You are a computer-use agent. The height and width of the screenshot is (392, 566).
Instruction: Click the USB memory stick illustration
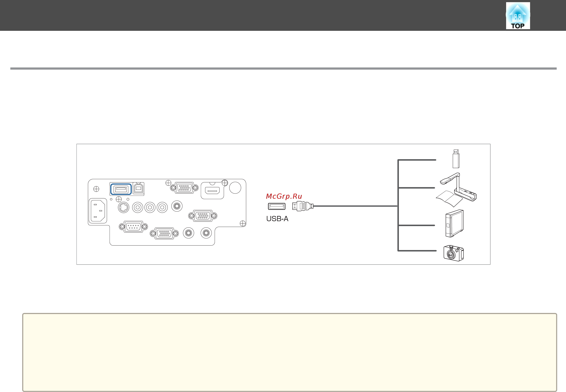pyautogui.click(x=456, y=159)
